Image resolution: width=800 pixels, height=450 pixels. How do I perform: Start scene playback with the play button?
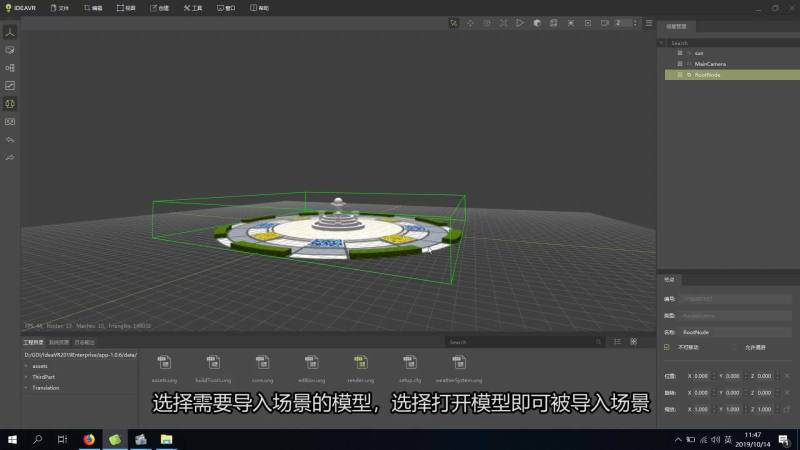point(519,23)
